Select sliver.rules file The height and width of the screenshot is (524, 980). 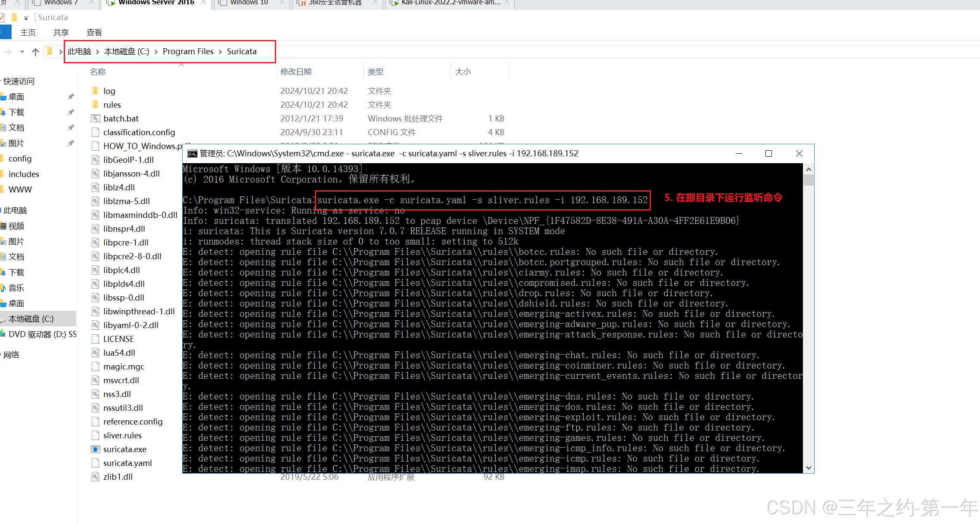(x=122, y=435)
